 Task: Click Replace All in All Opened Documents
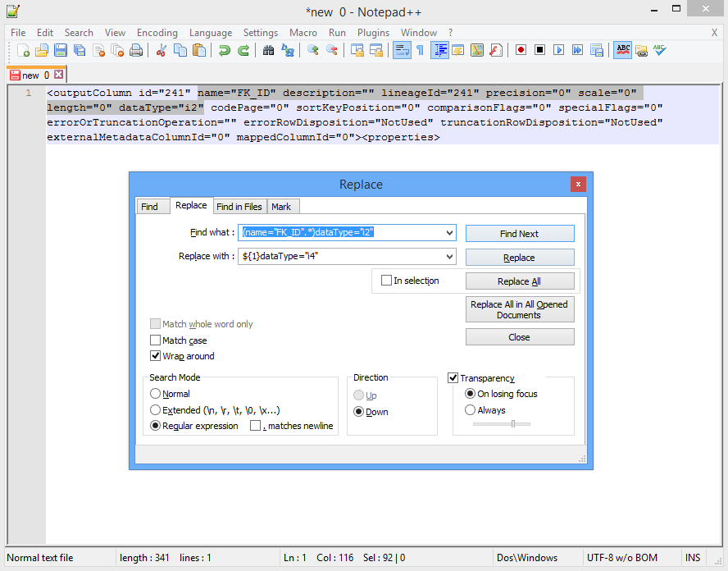520,309
